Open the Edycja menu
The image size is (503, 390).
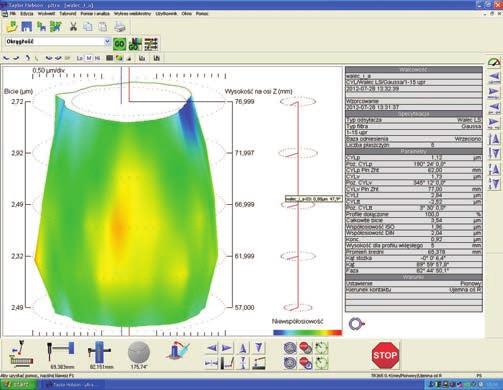[x=27, y=14]
